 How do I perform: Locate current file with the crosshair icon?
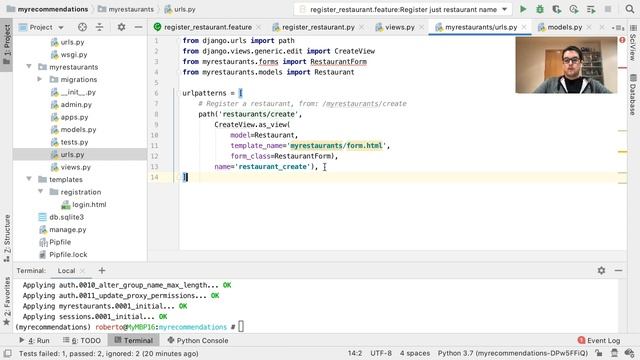82,27
